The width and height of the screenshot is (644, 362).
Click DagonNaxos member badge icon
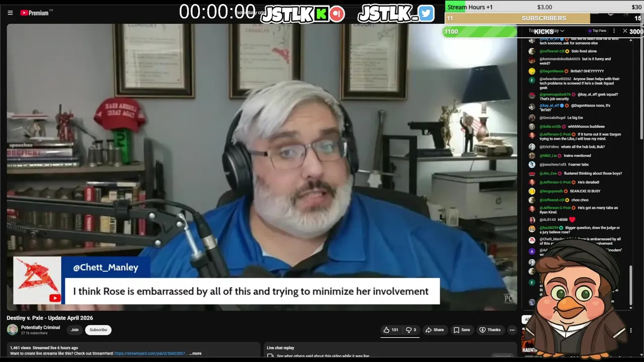tap(567, 71)
